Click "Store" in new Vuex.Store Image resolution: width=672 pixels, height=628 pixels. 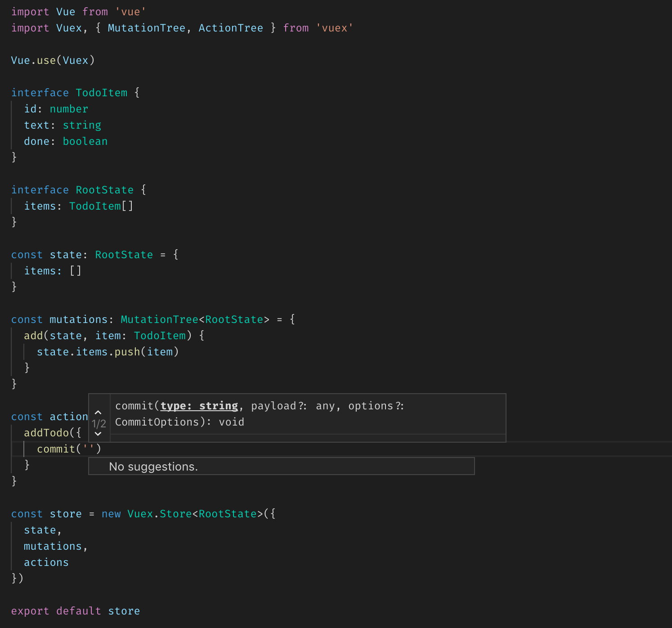coord(176,514)
